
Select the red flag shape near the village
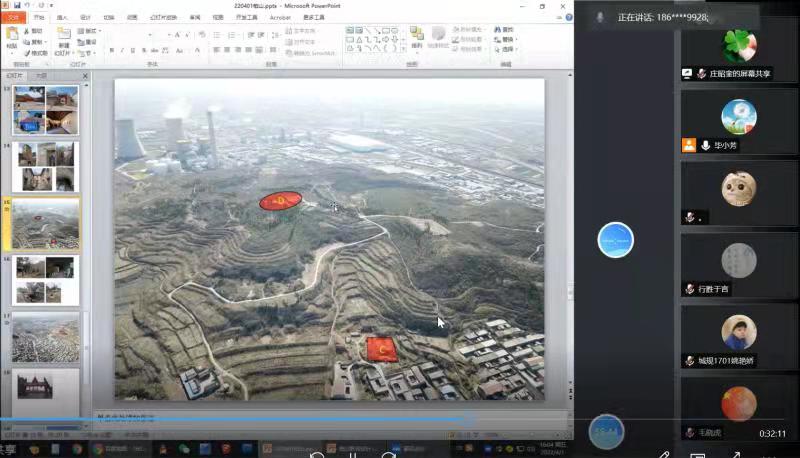pos(381,349)
